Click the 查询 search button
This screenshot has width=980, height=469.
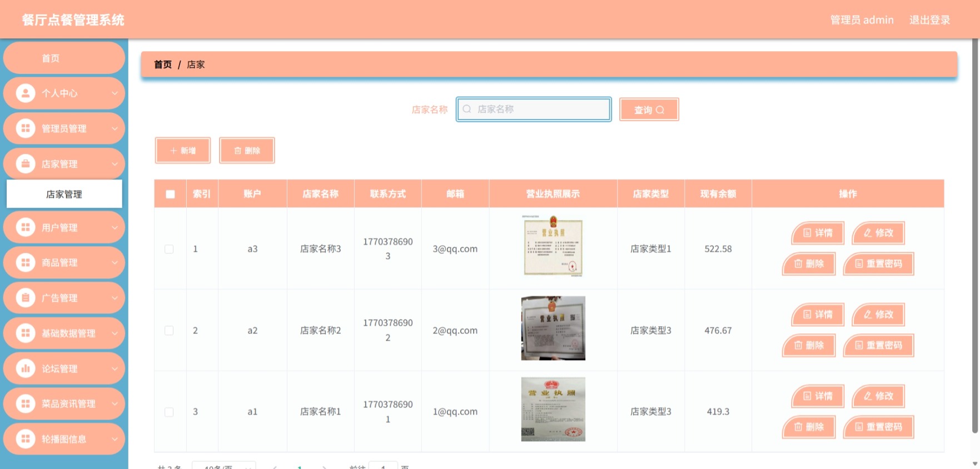(649, 109)
